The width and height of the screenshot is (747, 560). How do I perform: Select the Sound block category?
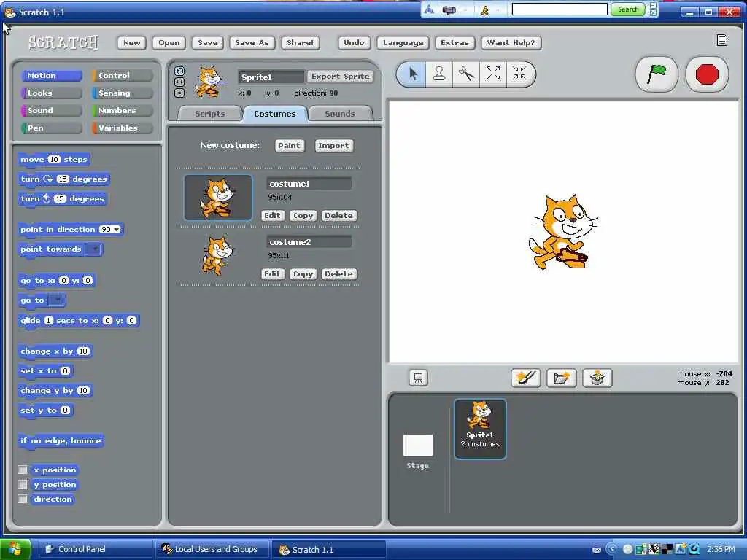[52, 111]
